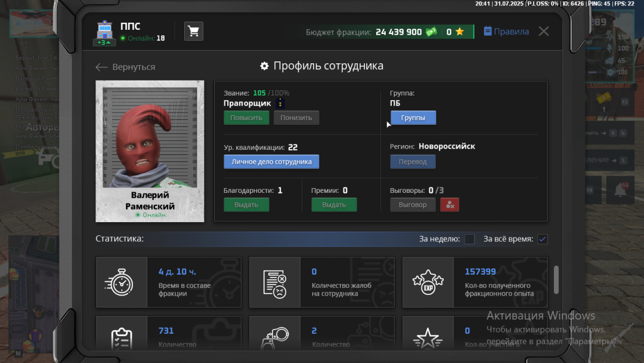Image resolution: width=644 pixels, height=363 pixels.
Task: Click the star participation icon
Action: [428, 339]
